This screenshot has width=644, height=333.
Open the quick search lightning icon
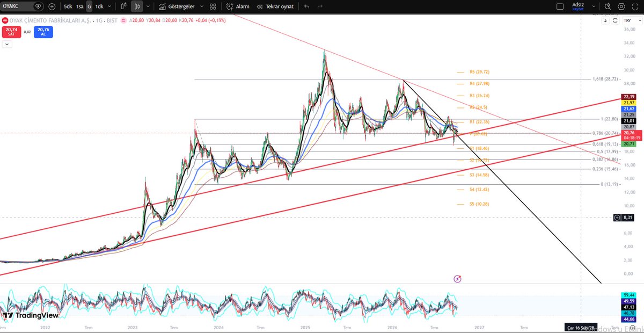(608, 6)
